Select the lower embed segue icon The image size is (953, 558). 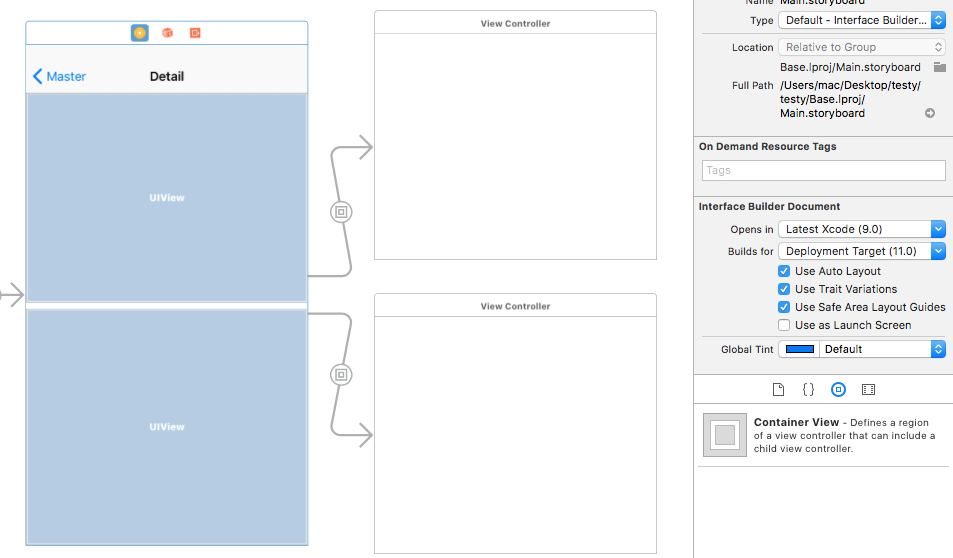click(x=341, y=374)
